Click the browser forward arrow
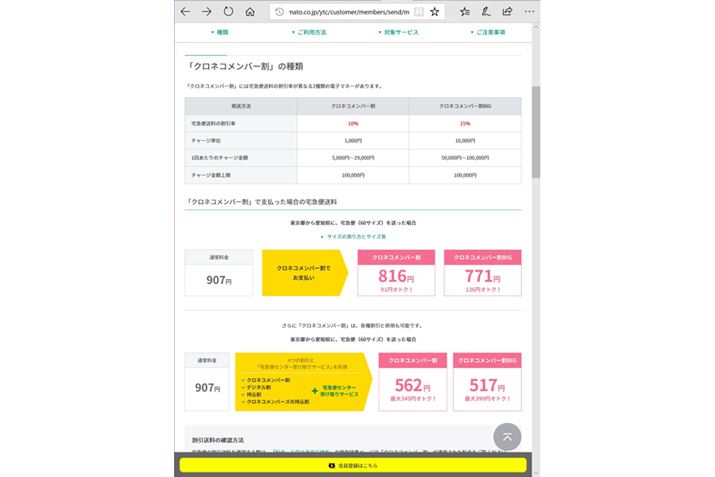 point(206,12)
